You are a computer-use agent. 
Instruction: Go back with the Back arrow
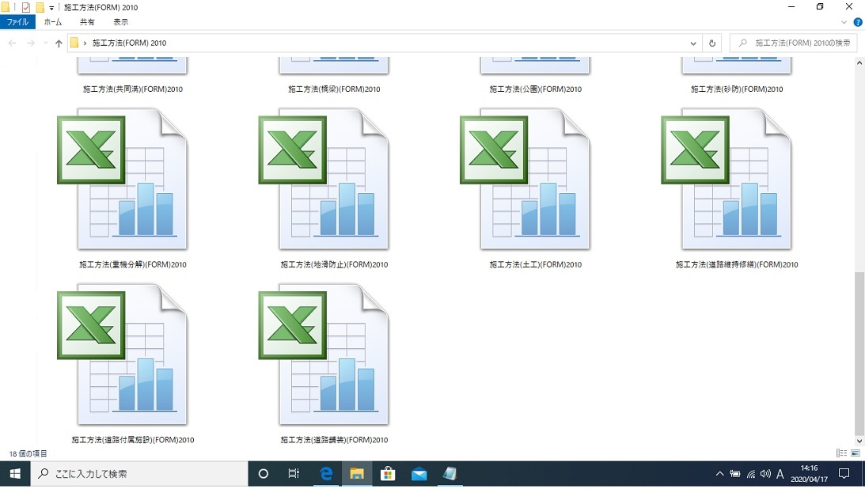point(12,43)
